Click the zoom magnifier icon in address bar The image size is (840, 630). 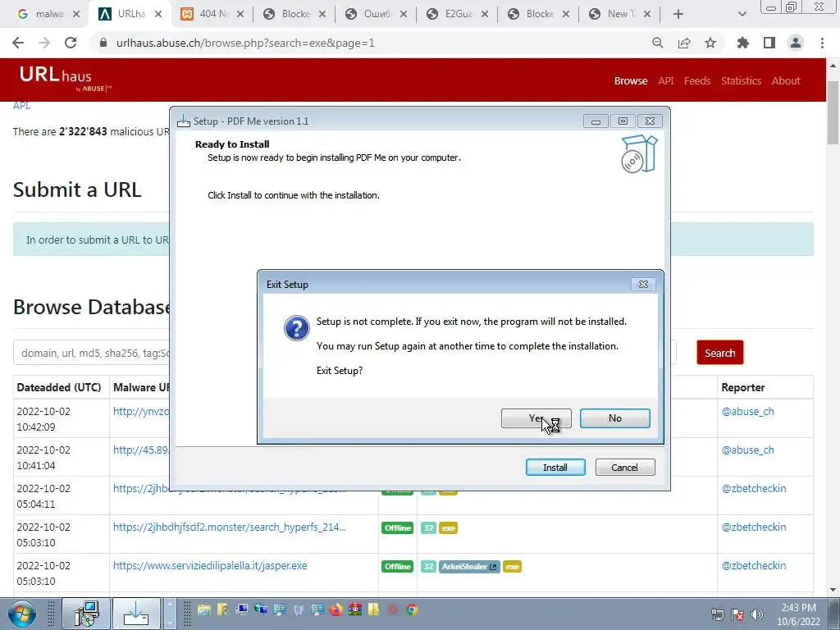point(657,43)
